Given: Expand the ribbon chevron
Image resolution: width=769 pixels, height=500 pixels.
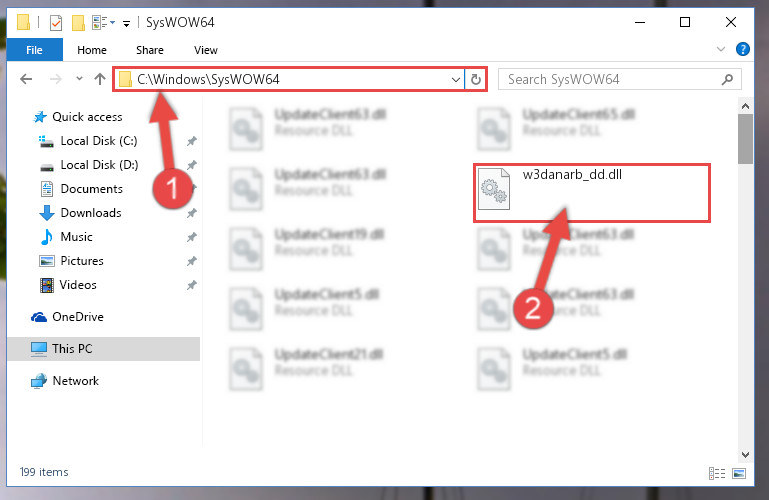Looking at the screenshot, I should tap(720, 49).
